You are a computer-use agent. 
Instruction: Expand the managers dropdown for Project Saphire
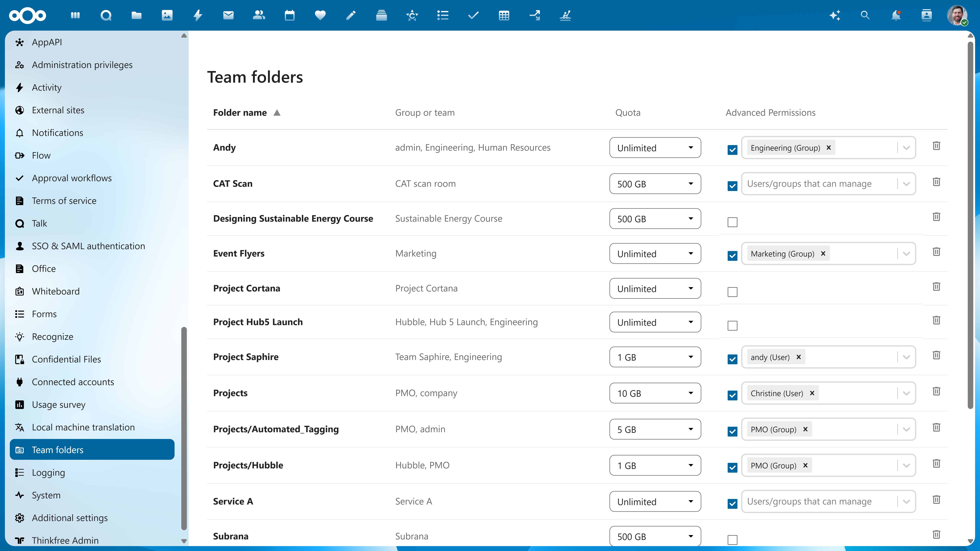(906, 357)
